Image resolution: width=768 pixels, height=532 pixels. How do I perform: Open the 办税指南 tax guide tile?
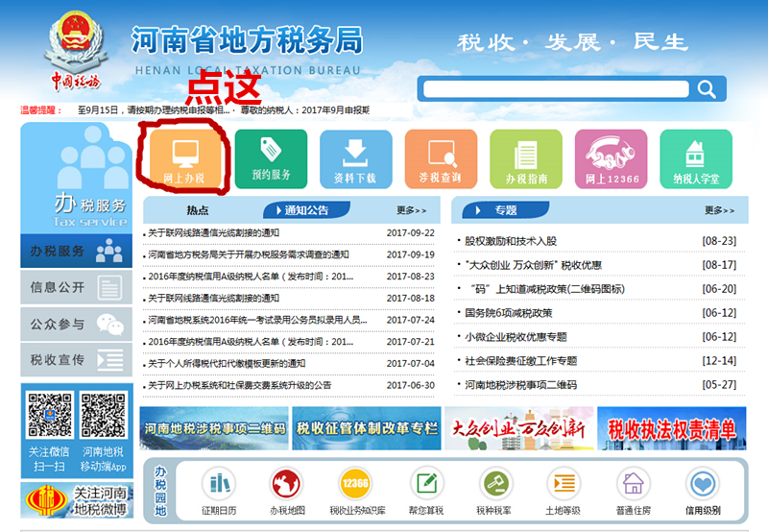point(525,157)
